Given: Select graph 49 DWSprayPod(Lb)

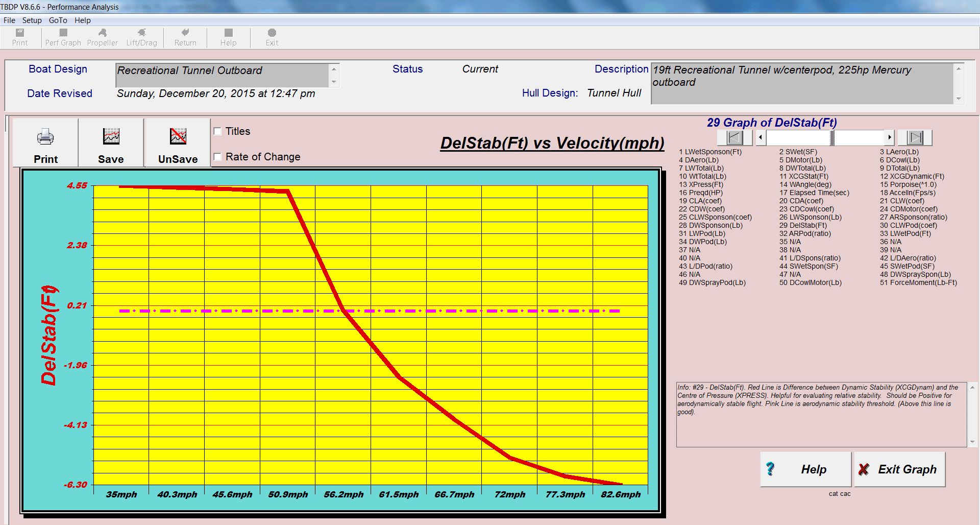Looking at the screenshot, I should tap(712, 282).
